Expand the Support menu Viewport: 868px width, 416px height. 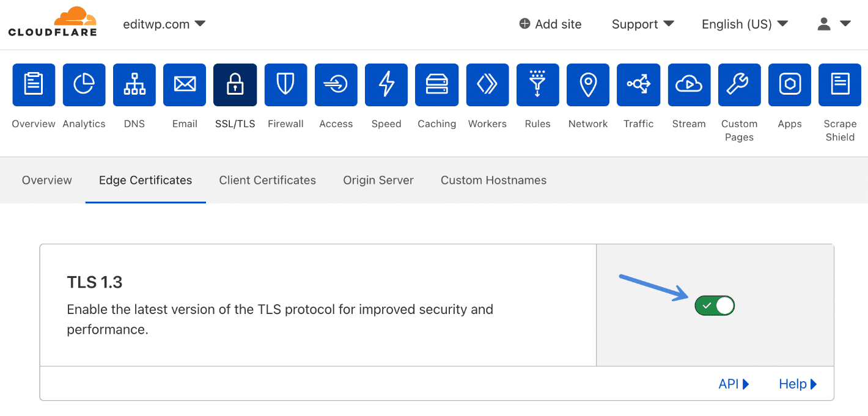pos(642,24)
